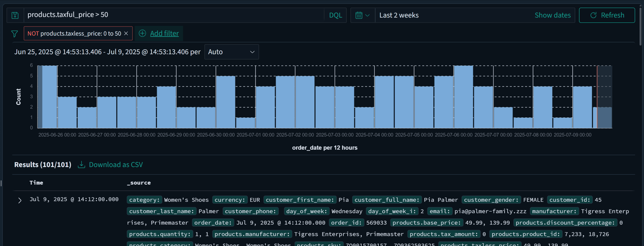Screen dimensions: 644x246
Task: Remove the taxless_price filter via its X icon
Action: (126, 33)
